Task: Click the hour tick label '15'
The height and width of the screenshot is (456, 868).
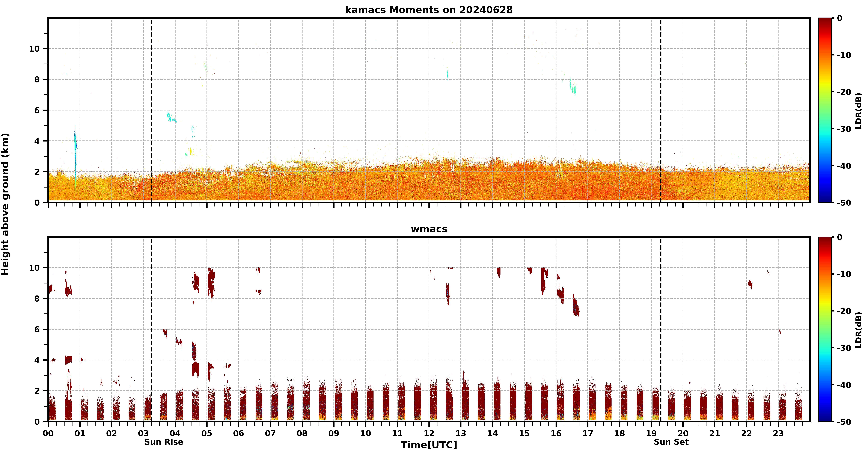Action: coord(524,433)
